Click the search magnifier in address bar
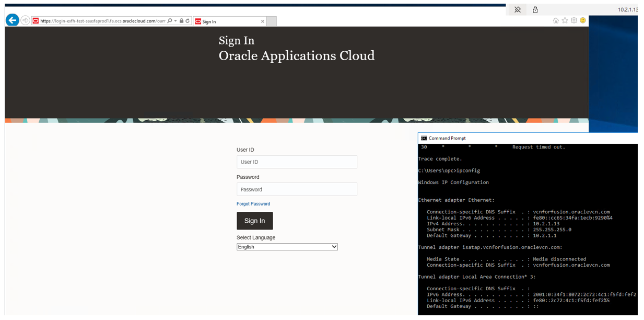 [x=170, y=21]
